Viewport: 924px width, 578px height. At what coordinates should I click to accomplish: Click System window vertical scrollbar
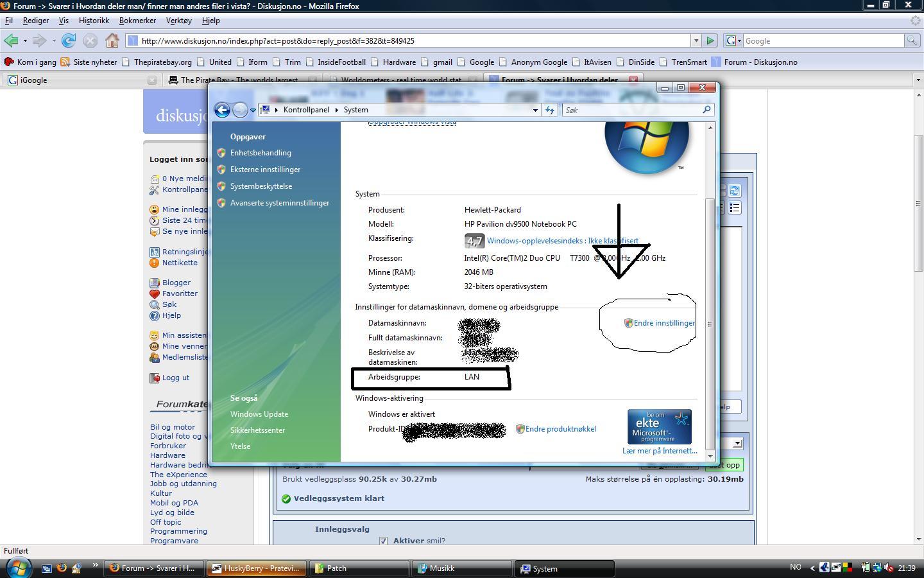[710, 324]
